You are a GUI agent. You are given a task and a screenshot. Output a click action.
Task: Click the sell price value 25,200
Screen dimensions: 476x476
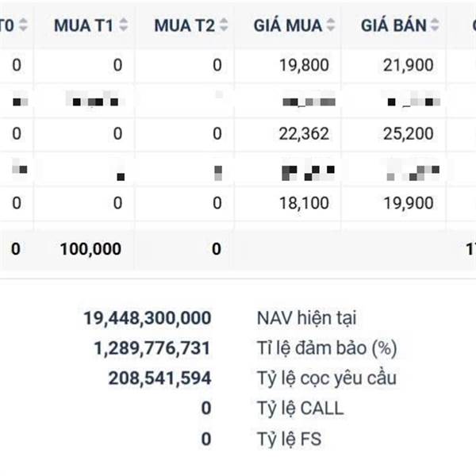(x=409, y=134)
